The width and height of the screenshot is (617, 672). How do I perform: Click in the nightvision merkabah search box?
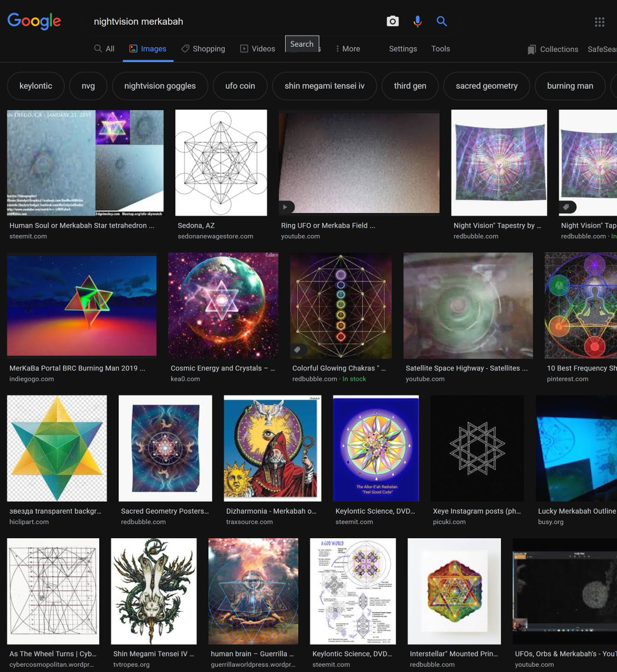click(x=235, y=21)
